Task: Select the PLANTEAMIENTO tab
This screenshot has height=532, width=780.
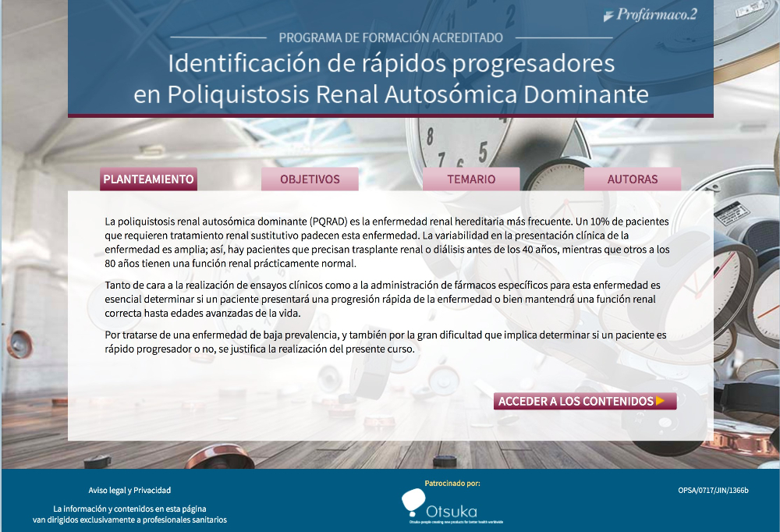Action: click(x=148, y=179)
